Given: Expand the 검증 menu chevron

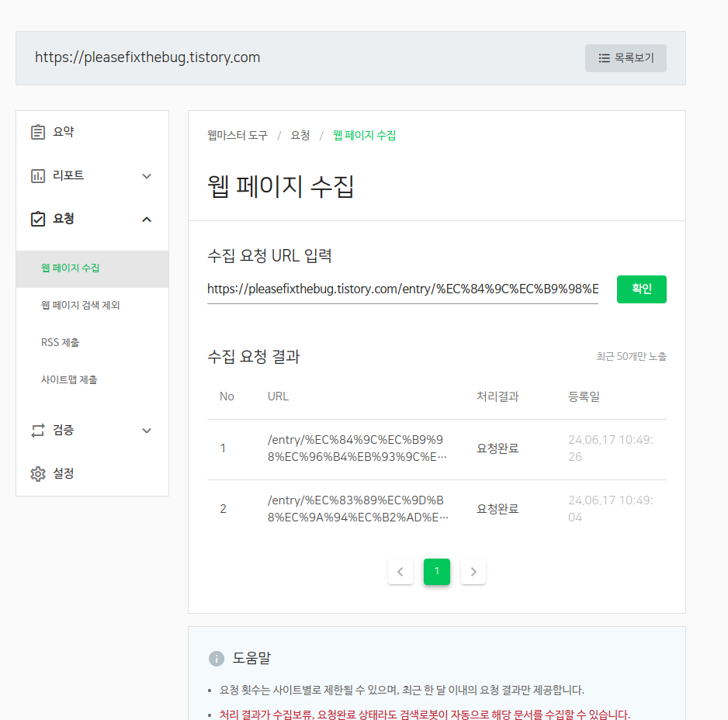Looking at the screenshot, I should 147,431.
